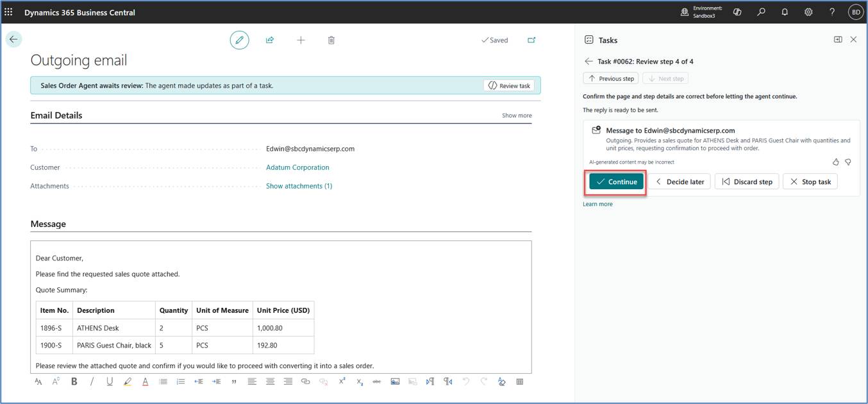Give thumbs down feedback
The width and height of the screenshot is (868, 404).
tap(847, 162)
